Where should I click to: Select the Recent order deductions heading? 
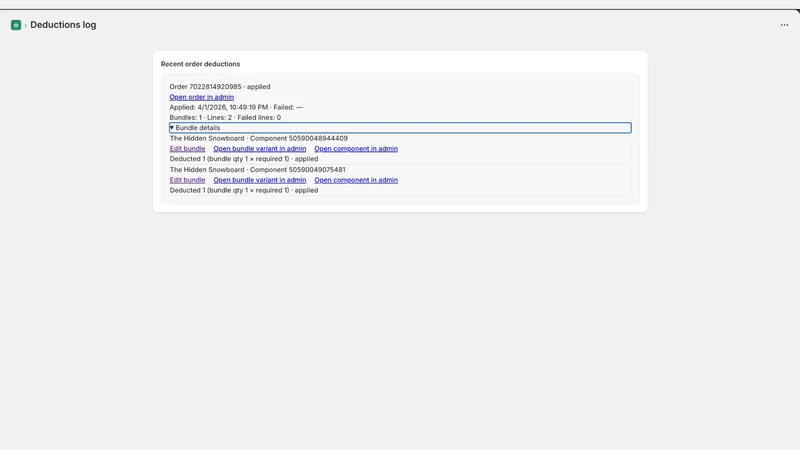(201, 64)
